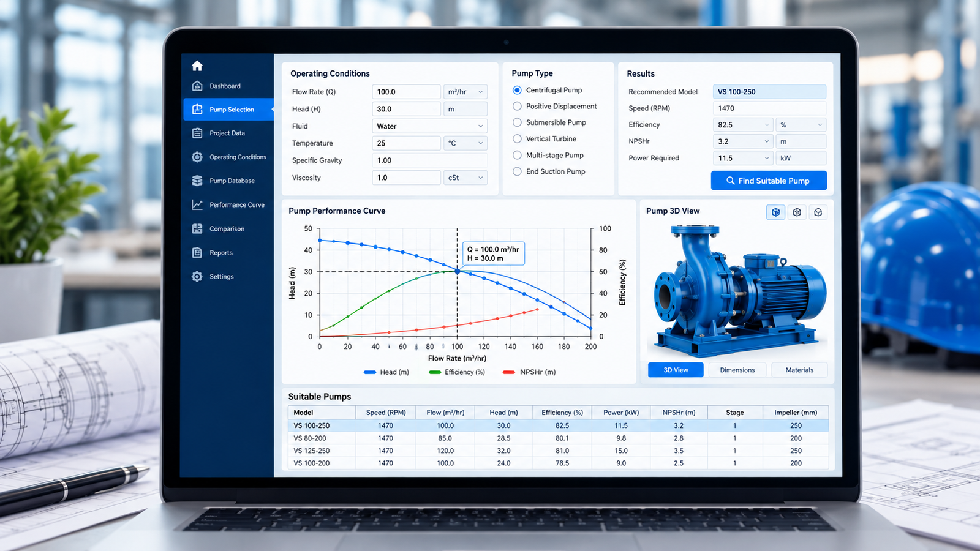
Task: Open the Settings gear icon
Action: coord(197,276)
